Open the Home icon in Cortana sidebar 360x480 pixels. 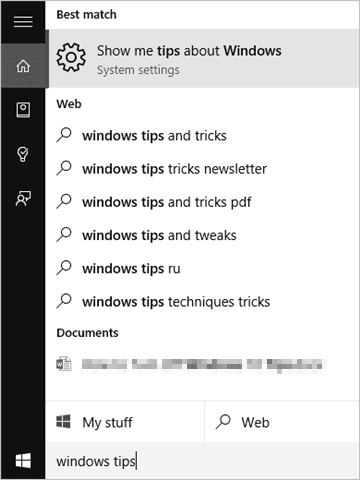pos(23,66)
